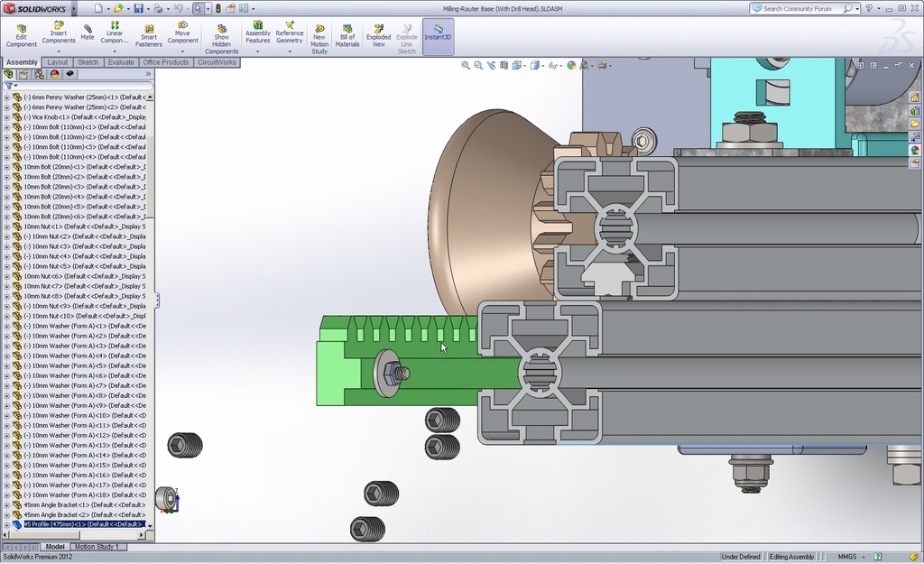Open the Edit Component tool
Screen dimensions: 924x564
22,34
